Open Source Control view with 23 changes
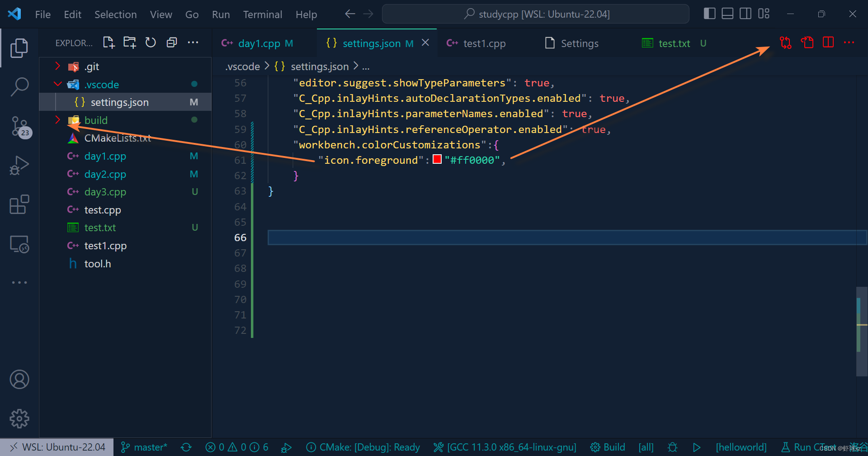 tap(20, 127)
